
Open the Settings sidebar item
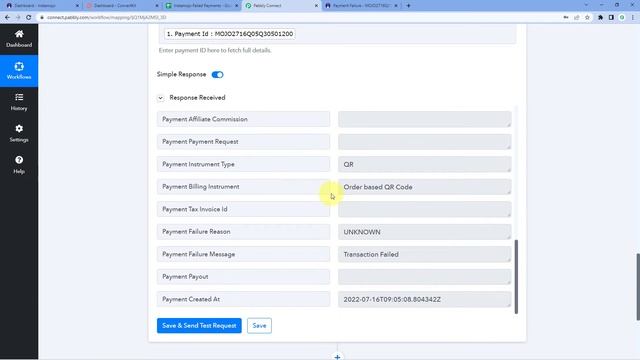pos(19,133)
